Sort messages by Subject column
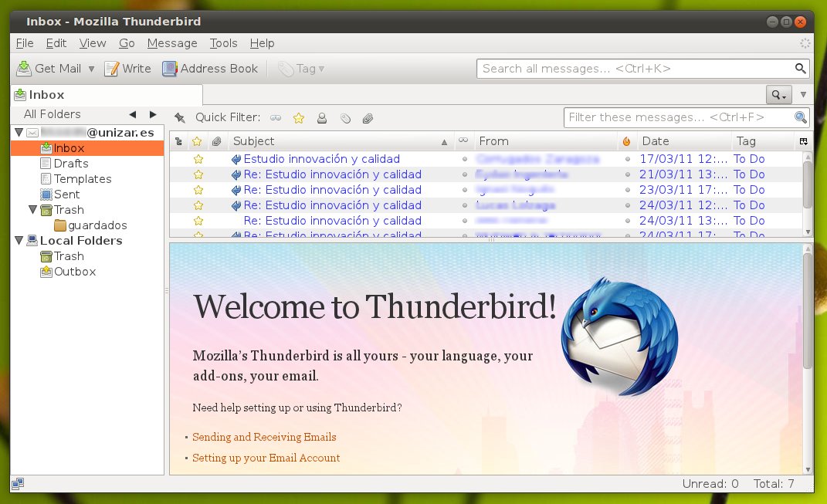This screenshot has width=827, height=504. tap(341, 141)
